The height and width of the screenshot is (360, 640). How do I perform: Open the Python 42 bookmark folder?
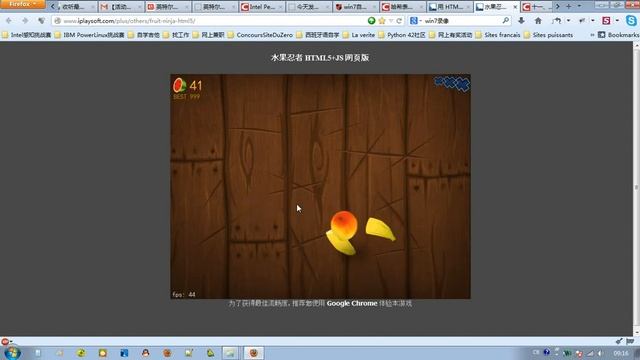(402, 35)
